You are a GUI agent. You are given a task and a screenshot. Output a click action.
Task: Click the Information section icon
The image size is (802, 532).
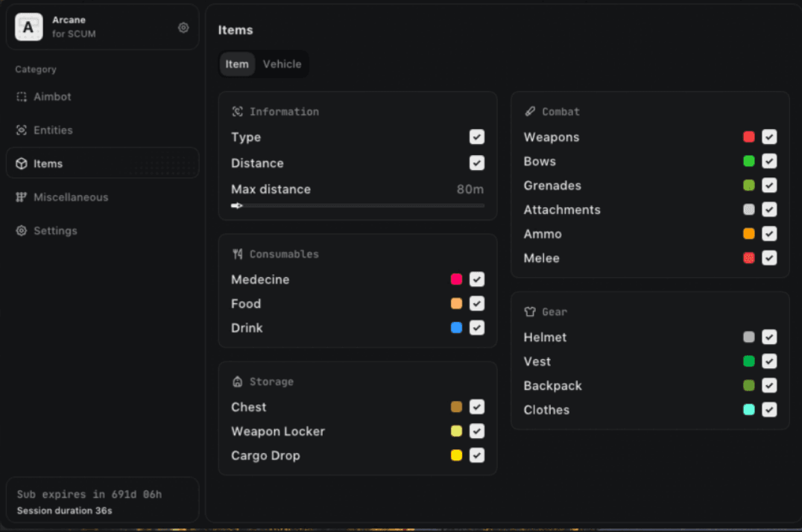(x=238, y=112)
